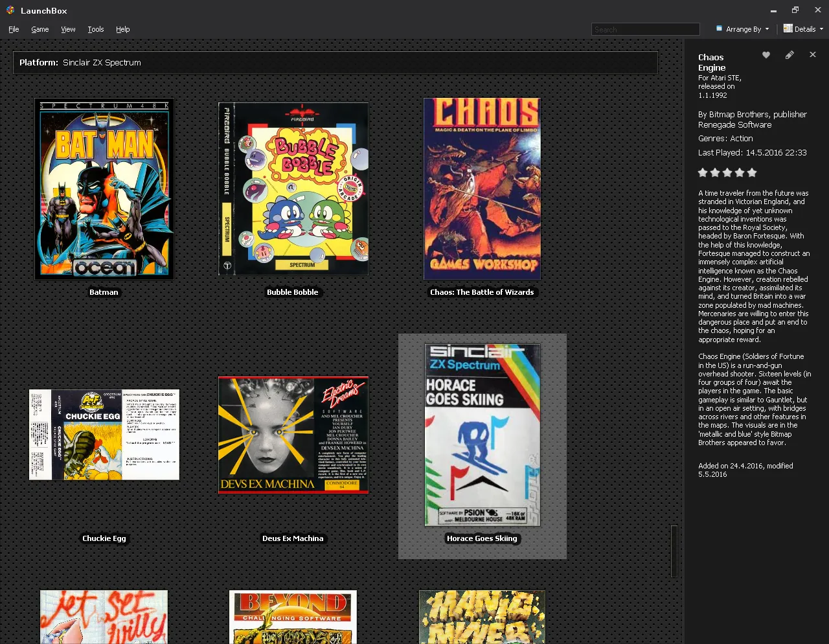Open the Details view dropdown
The width and height of the screenshot is (829, 644).
pyautogui.click(x=803, y=29)
